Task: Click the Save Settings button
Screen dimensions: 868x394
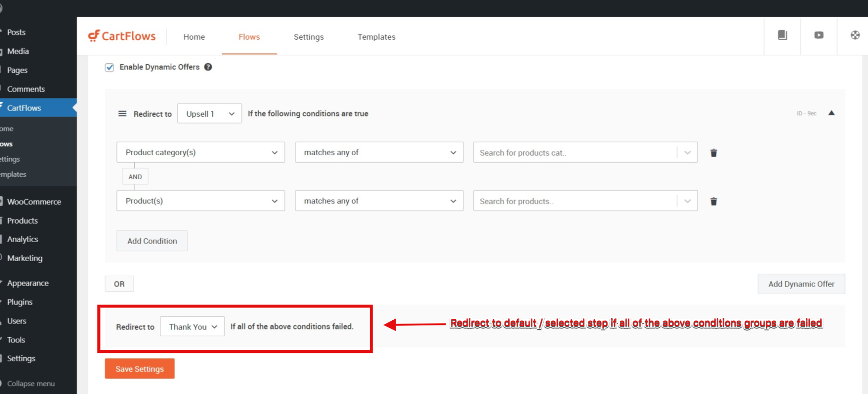Action: [x=139, y=369]
